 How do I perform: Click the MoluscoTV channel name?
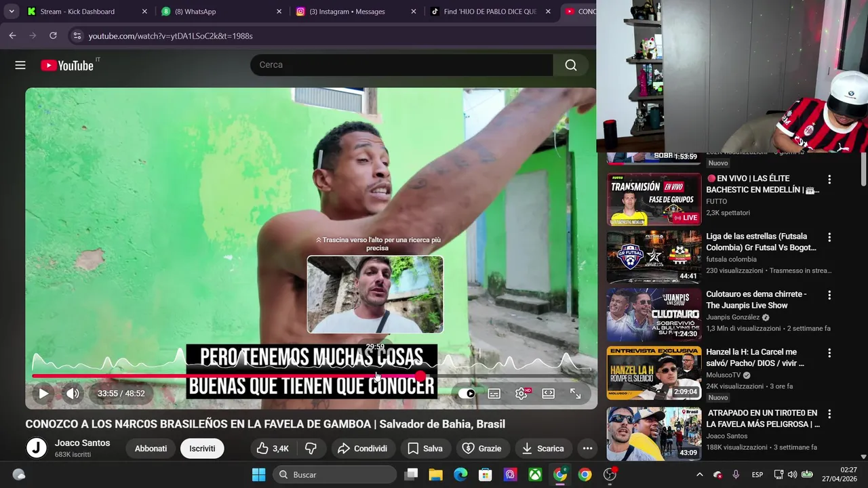(724, 375)
